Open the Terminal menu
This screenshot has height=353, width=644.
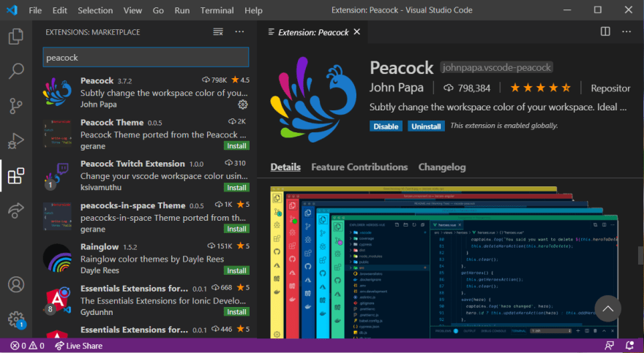pos(217,11)
